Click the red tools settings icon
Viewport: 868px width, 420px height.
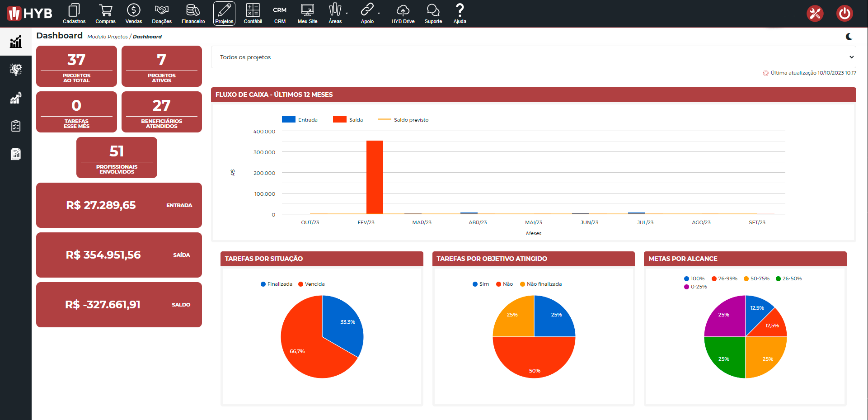click(815, 14)
